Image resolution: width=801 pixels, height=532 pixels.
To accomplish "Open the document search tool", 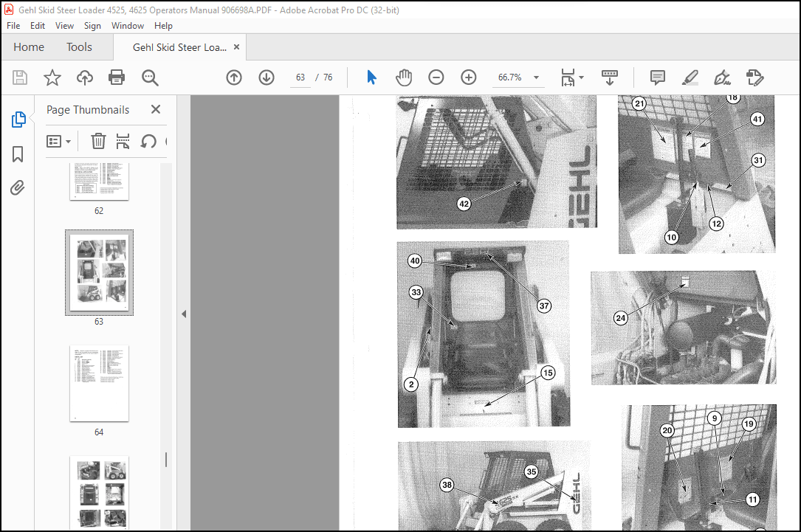I will (x=150, y=77).
